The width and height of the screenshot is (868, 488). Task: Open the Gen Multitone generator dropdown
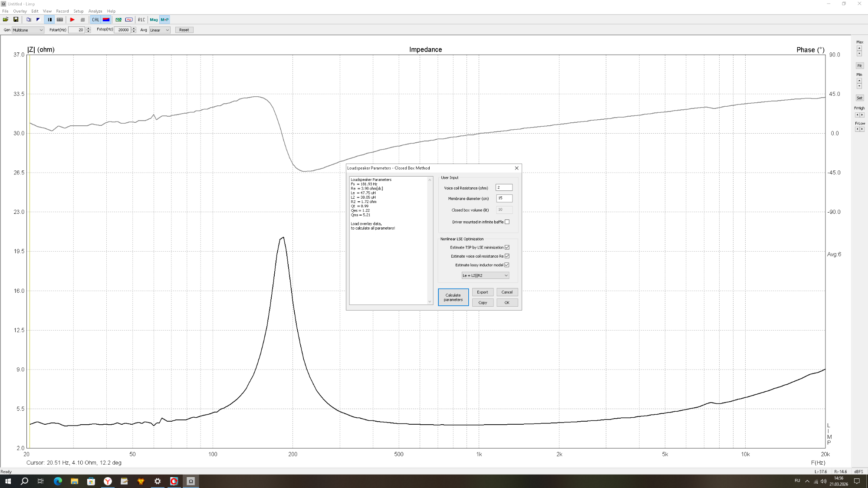[28, 30]
